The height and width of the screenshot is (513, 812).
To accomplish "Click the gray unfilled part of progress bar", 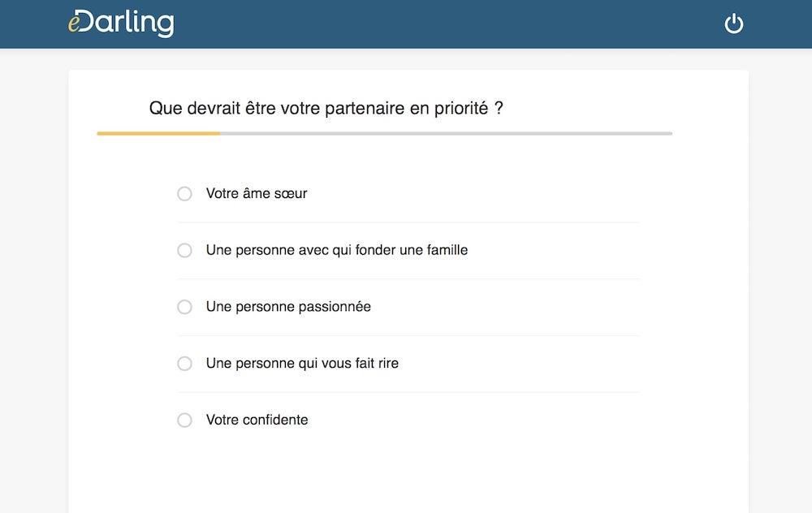I will (x=446, y=134).
